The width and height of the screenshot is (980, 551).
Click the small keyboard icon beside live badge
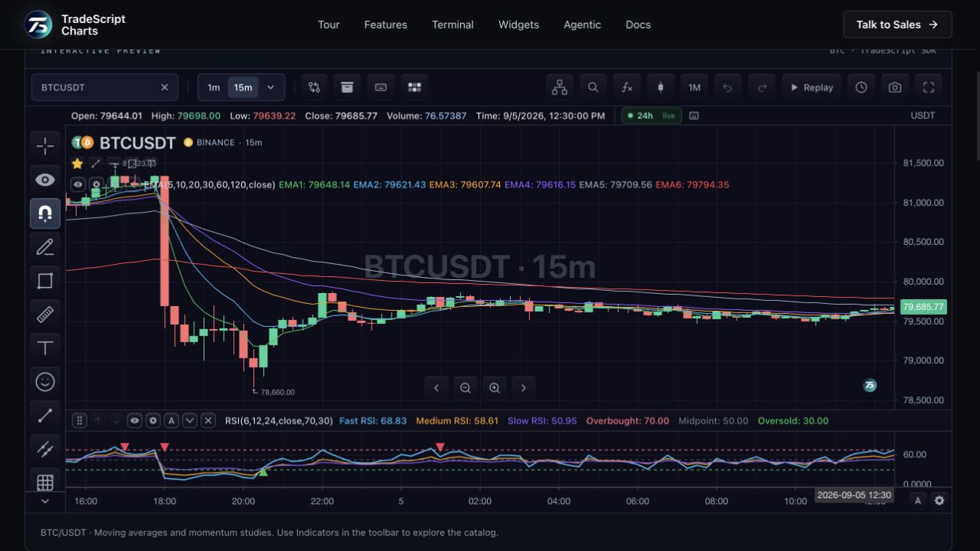point(694,116)
